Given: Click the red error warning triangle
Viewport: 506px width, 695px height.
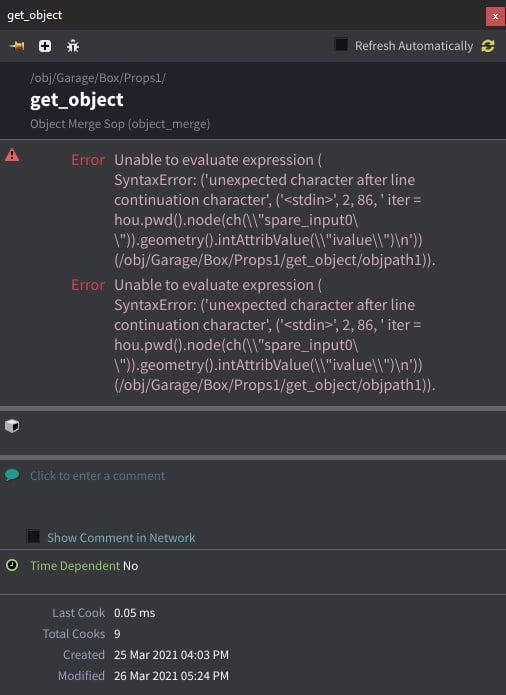Looking at the screenshot, I should [x=12, y=155].
